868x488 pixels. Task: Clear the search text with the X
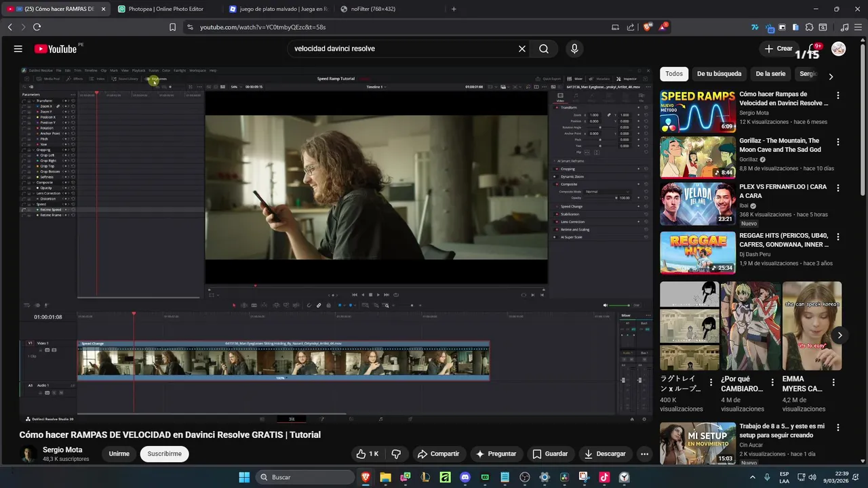[522, 49]
